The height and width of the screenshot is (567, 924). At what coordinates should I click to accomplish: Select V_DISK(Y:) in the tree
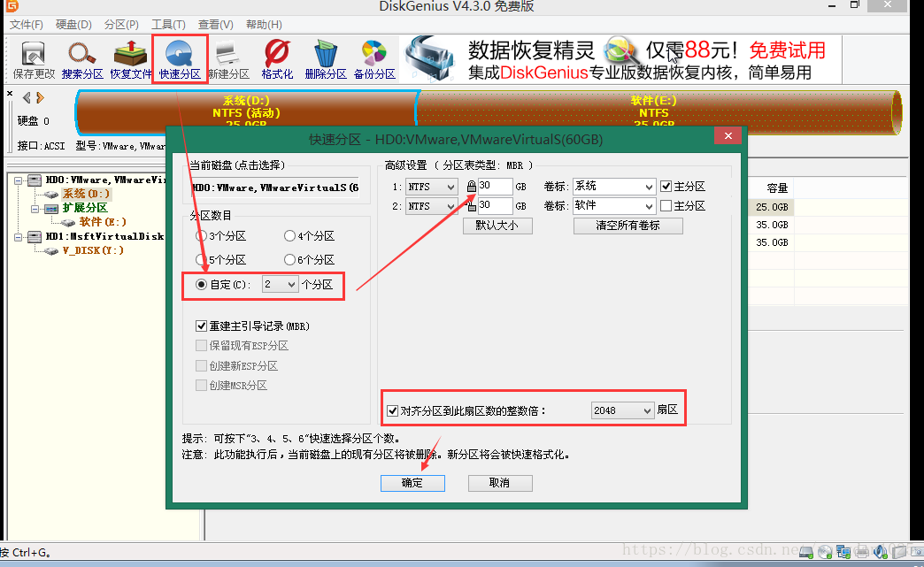click(x=93, y=251)
